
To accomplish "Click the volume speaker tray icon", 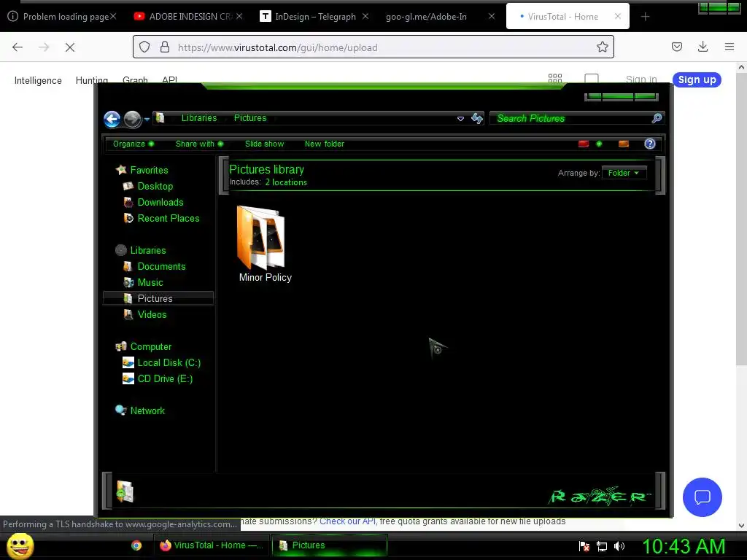I will click(619, 547).
